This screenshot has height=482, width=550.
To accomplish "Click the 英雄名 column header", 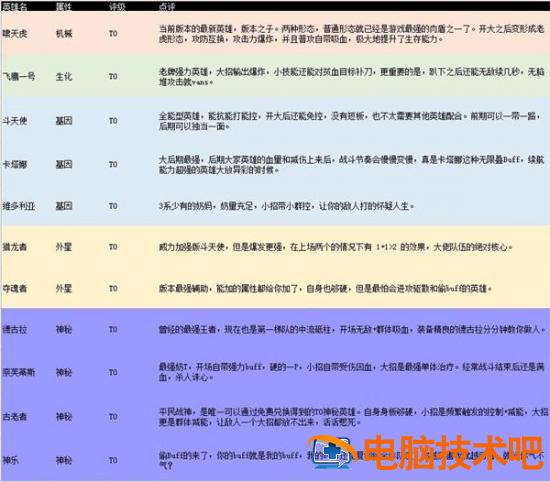I will click(15, 7).
